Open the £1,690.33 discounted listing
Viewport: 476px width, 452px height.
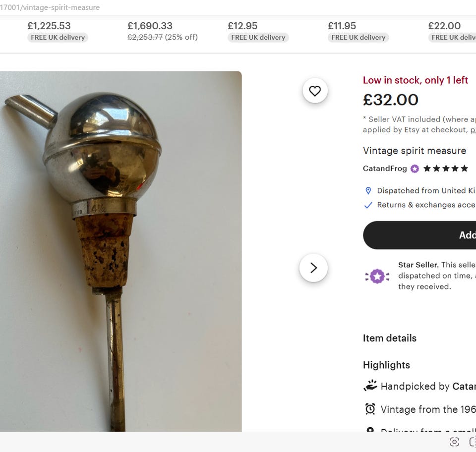coord(150,26)
